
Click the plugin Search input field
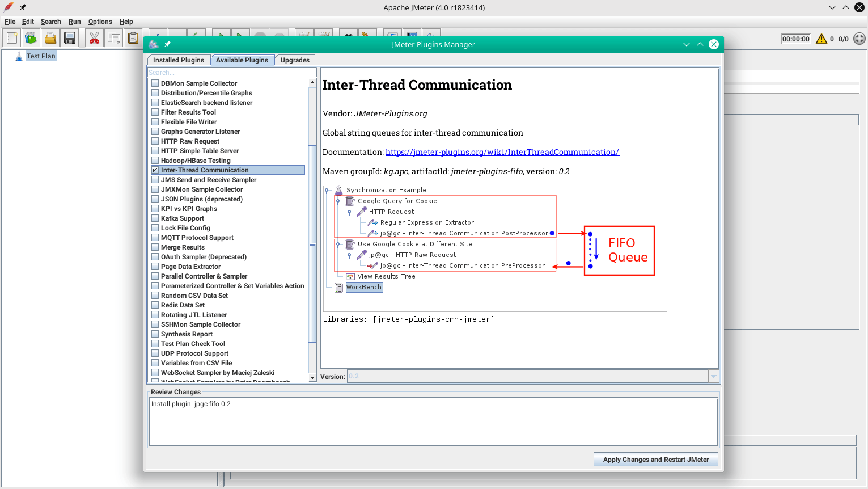(232, 73)
